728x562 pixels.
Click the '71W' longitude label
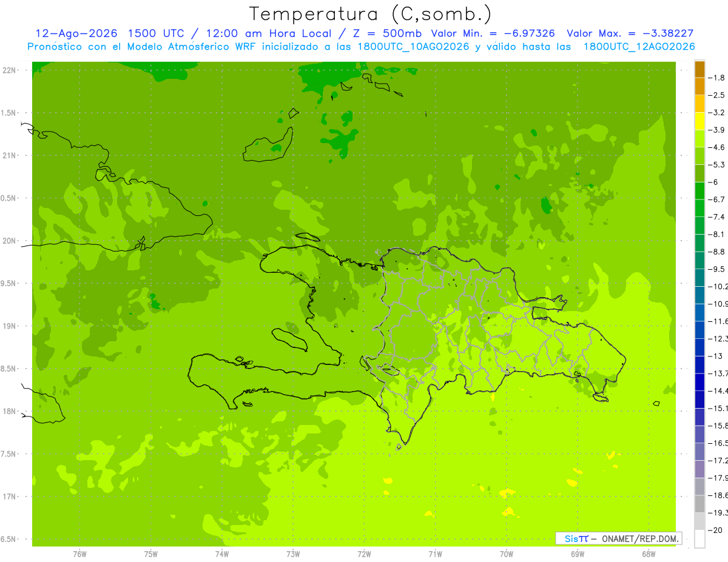point(435,554)
